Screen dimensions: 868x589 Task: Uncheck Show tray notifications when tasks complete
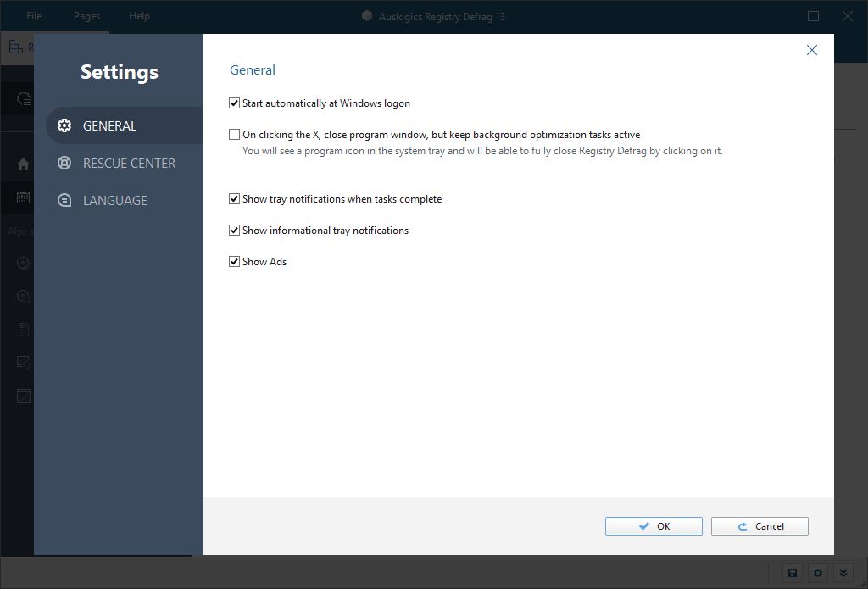234,198
